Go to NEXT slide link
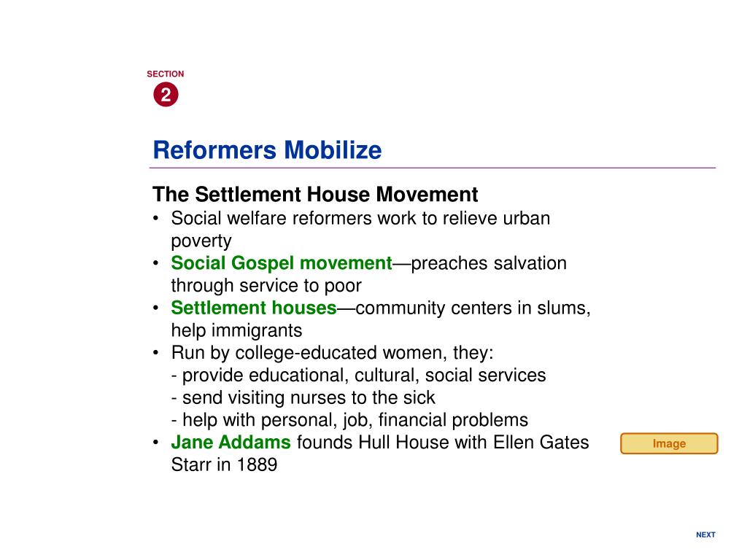 705,534
